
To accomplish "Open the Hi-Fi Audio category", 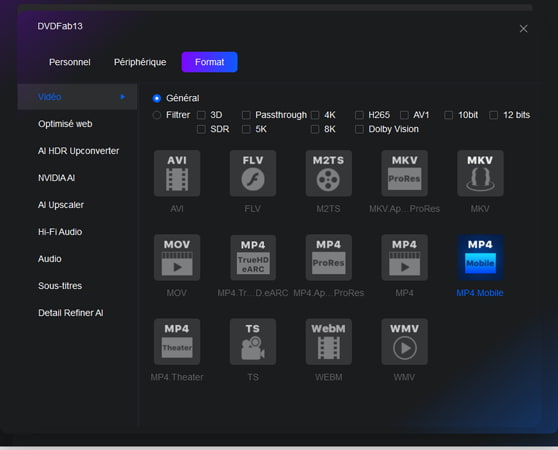I will tap(60, 232).
